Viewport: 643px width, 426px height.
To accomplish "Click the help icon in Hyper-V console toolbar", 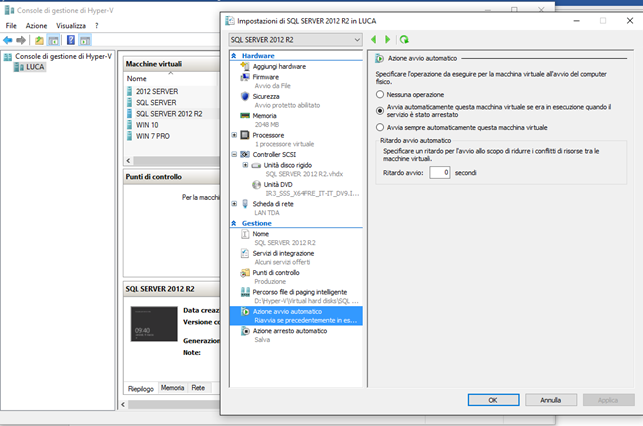I will pyautogui.click(x=71, y=40).
